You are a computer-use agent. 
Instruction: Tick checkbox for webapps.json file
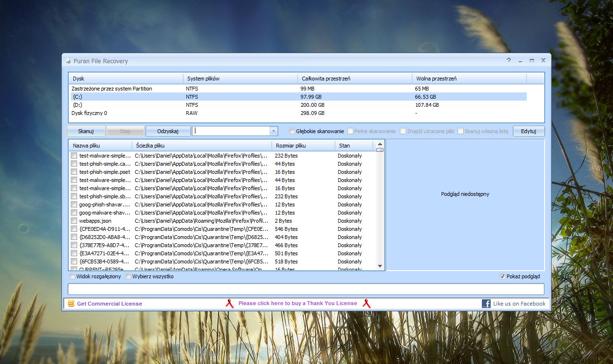point(74,221)
